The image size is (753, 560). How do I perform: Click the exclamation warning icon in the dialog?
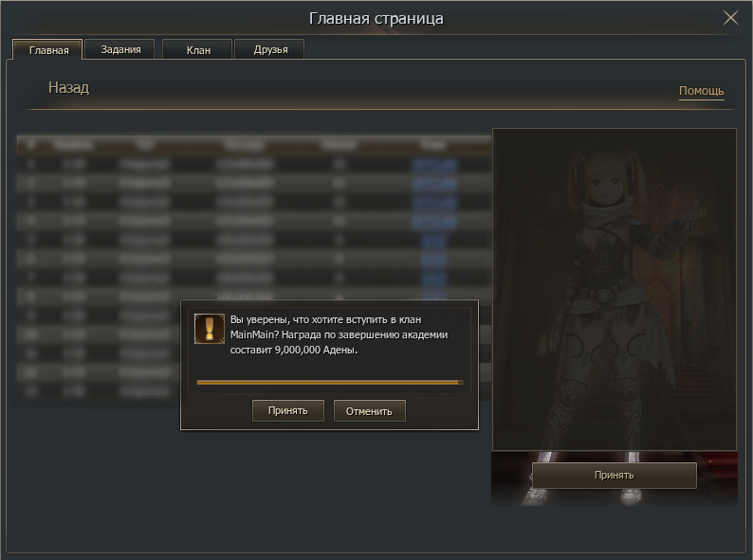coord(209,328)
